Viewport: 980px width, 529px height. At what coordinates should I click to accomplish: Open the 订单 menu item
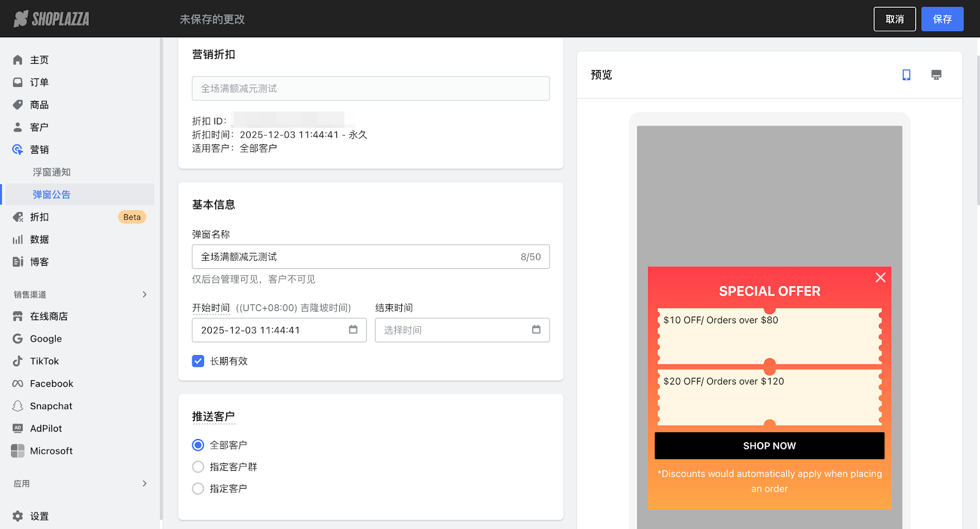(x=39, y=82)
